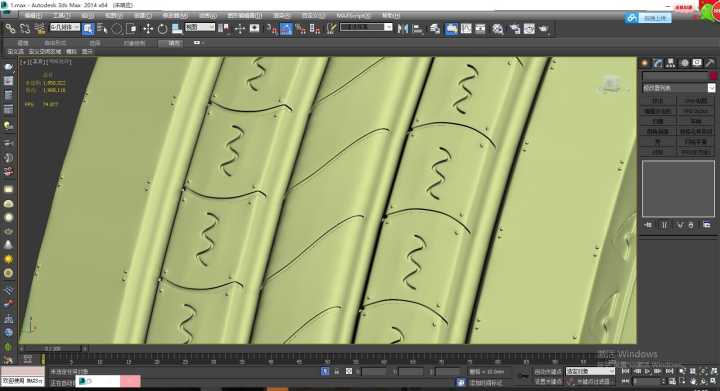Open the Select by Name dialog
Screen dimensions: 720x391
point(102,29)
